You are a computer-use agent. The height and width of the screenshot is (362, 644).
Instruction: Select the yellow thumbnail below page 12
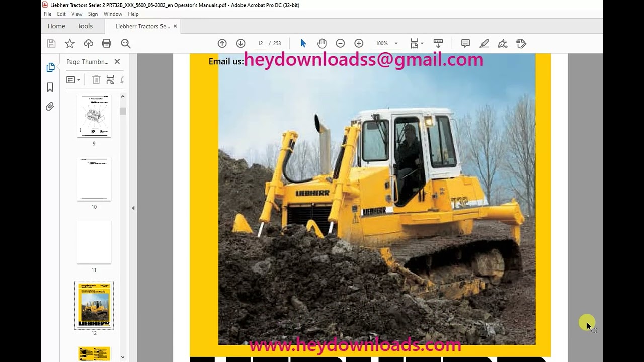pyautogui.click(x=94, y=353)
